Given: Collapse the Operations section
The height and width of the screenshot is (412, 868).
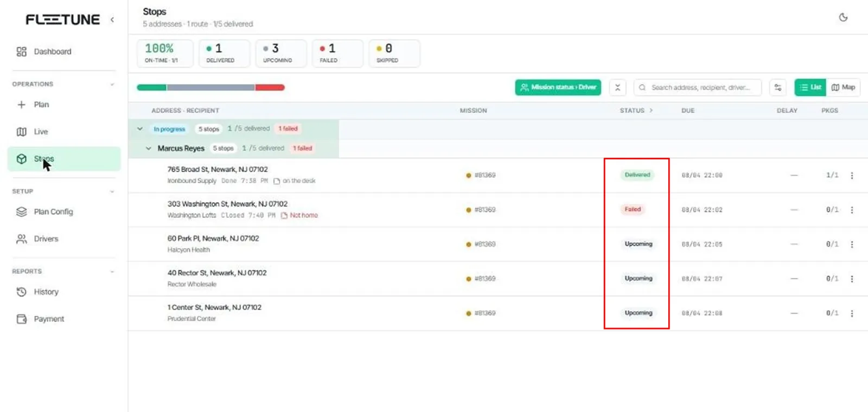Looking at the screenshot, I should [112, 84].
